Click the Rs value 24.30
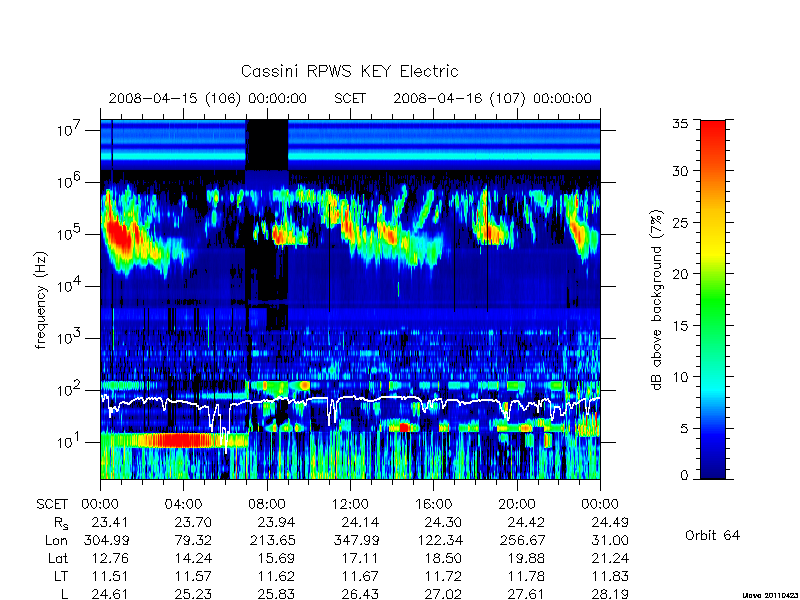Screen dimensions: 800x600 443,522
